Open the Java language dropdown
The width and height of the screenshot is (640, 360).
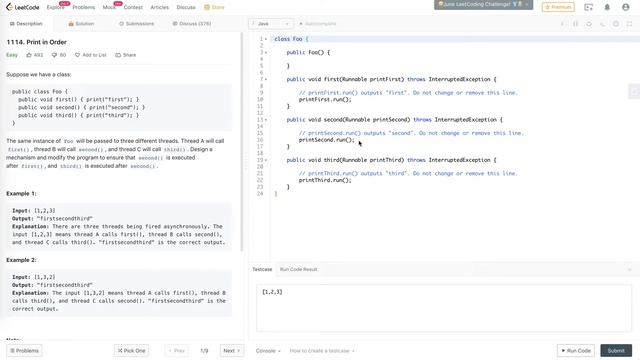271,24
